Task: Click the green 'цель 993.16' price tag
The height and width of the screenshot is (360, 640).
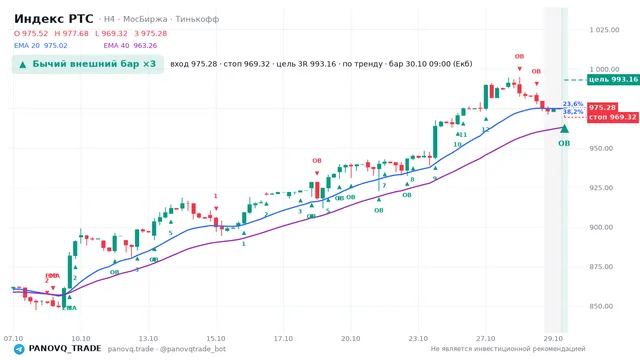Action: click(x=613, y=79)
